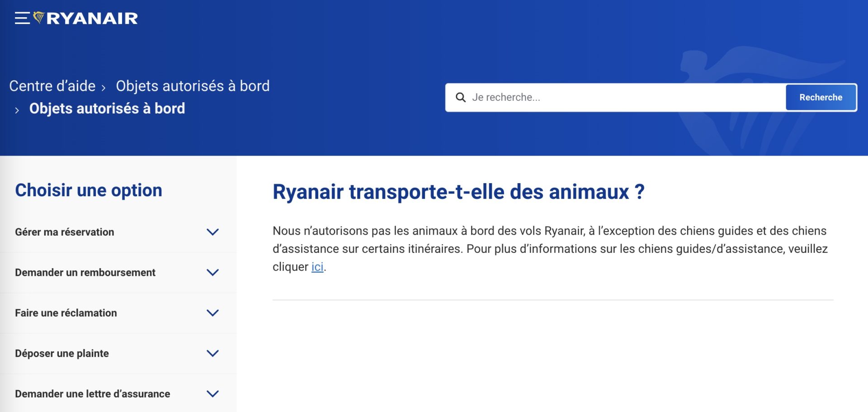Image resolution: width=868 pixels, height=412 pixels.
Task: Click the chevron beside Déposer une plainte
Action: 212,353
